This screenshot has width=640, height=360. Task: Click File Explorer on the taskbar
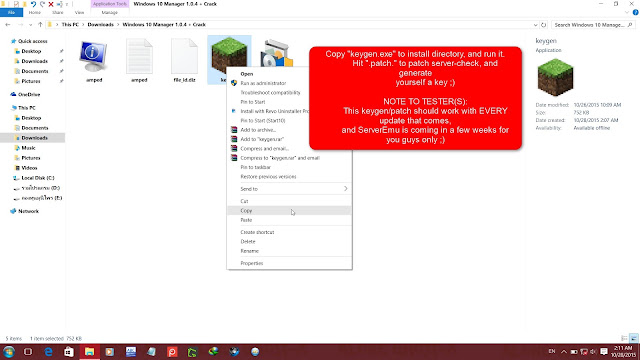89,352
